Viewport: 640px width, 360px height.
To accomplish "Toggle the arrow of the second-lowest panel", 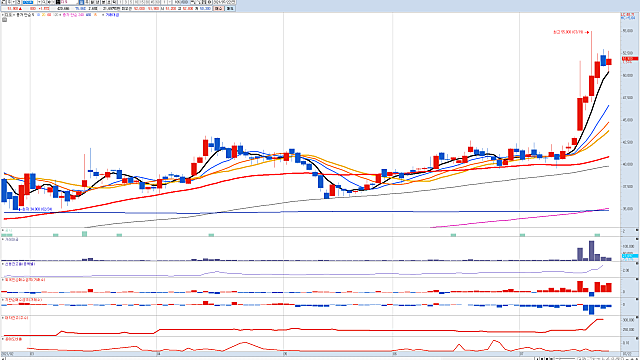I will tap(3, 318).
